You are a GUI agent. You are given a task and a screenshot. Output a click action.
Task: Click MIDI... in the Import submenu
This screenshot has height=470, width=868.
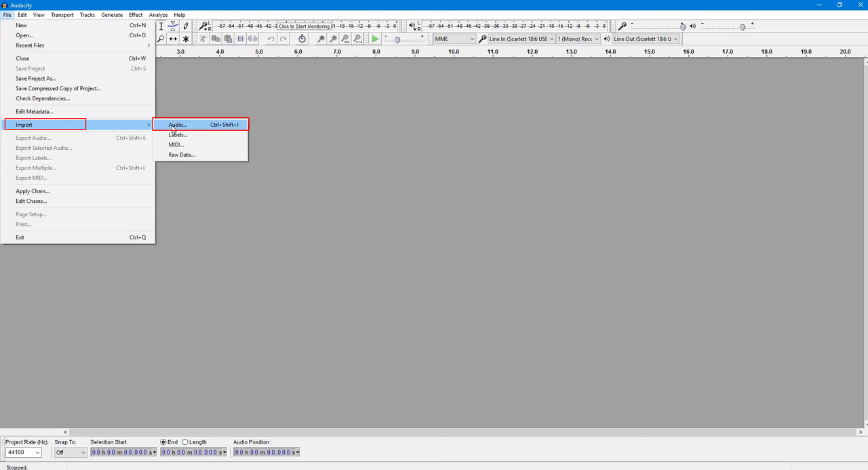201,144
